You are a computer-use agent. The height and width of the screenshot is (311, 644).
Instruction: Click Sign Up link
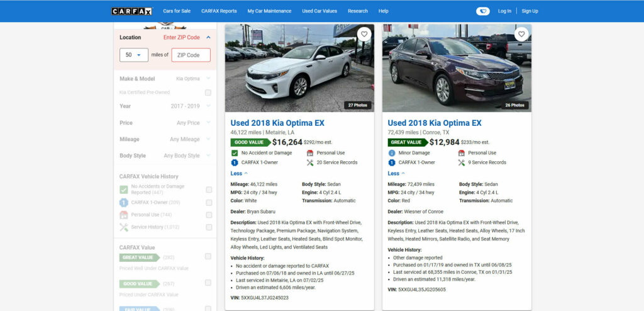point(530,11)
